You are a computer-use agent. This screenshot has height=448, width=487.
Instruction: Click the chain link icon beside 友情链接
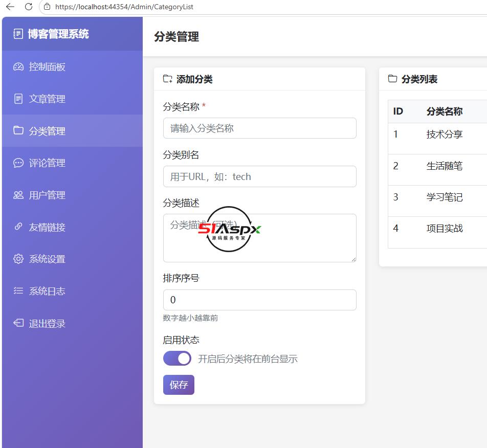(x=18, y=227)
